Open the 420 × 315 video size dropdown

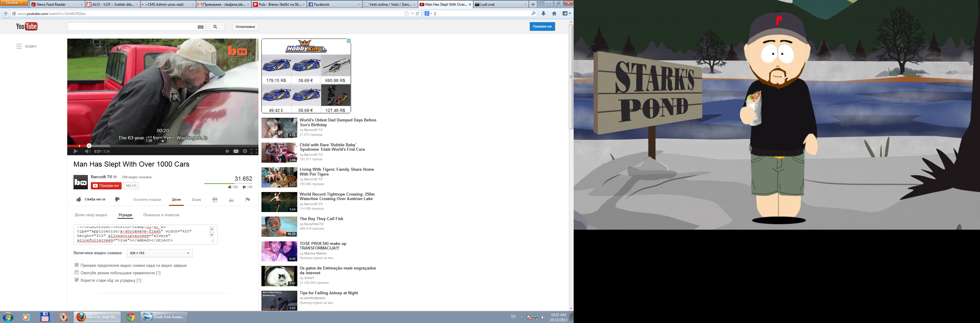[160, 253]
